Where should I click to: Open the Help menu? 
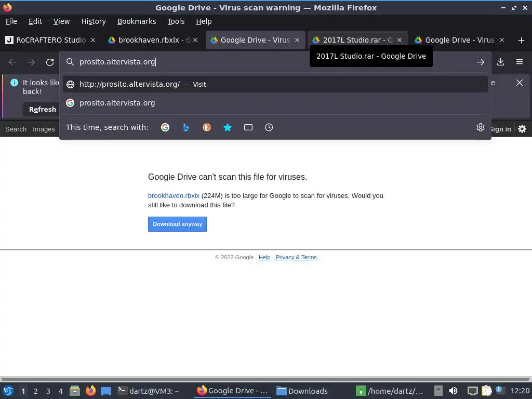[204, 21]
